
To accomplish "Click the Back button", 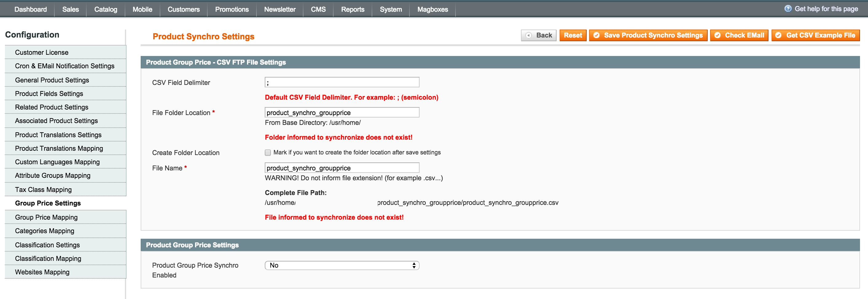I will [x=538, y=35].
